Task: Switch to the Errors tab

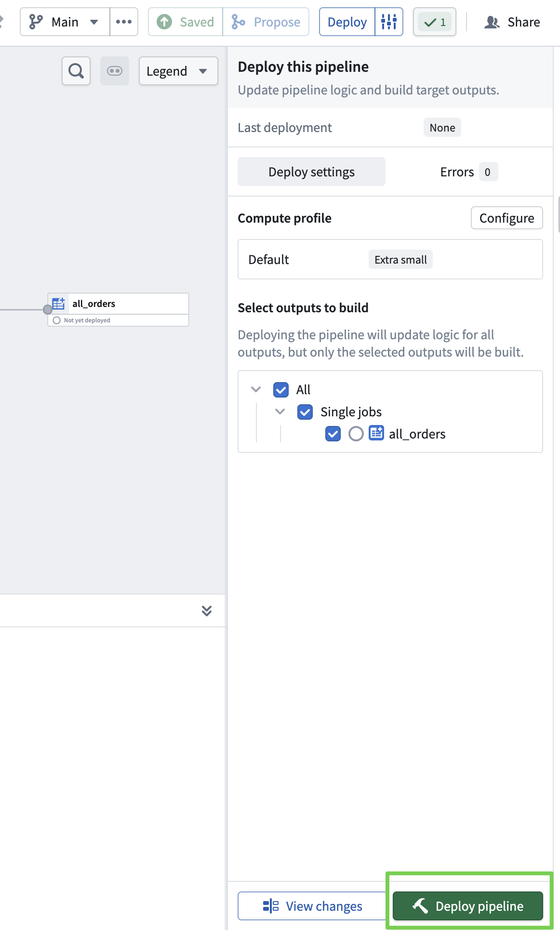Action: click(467, 172)
